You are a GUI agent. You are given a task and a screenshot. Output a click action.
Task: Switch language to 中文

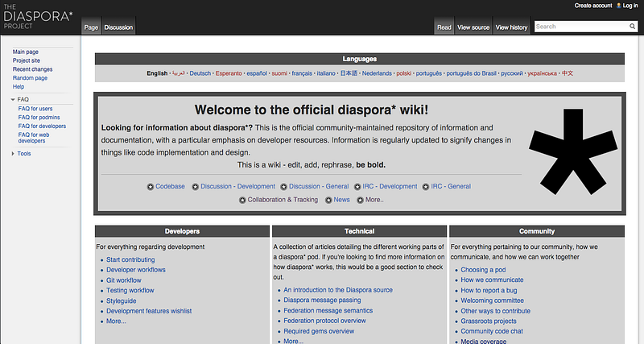pos(568,73)
